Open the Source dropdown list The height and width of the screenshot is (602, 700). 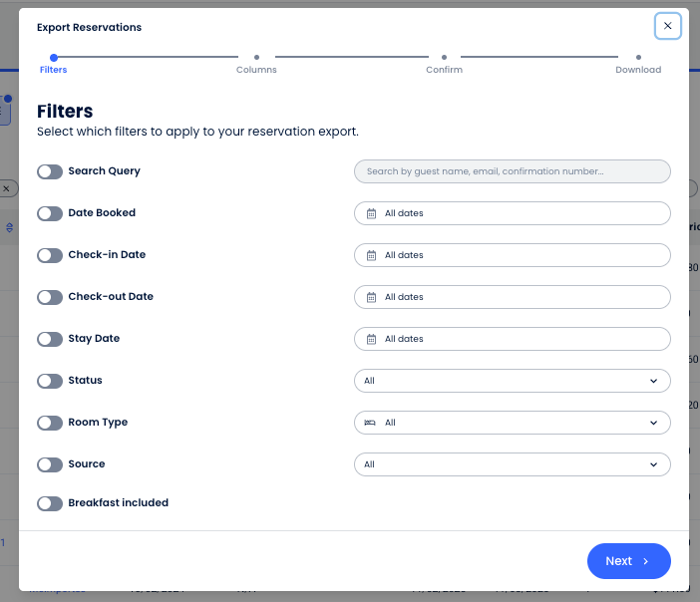[512, 464]
